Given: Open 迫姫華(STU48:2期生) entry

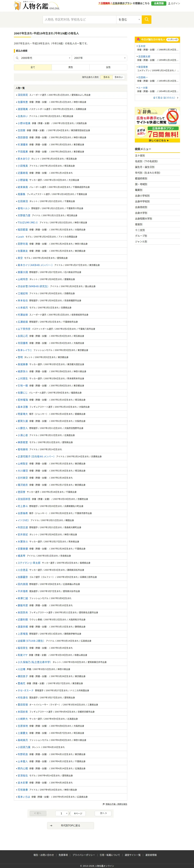Looking at the screenshot, I should tap(31, 641).
